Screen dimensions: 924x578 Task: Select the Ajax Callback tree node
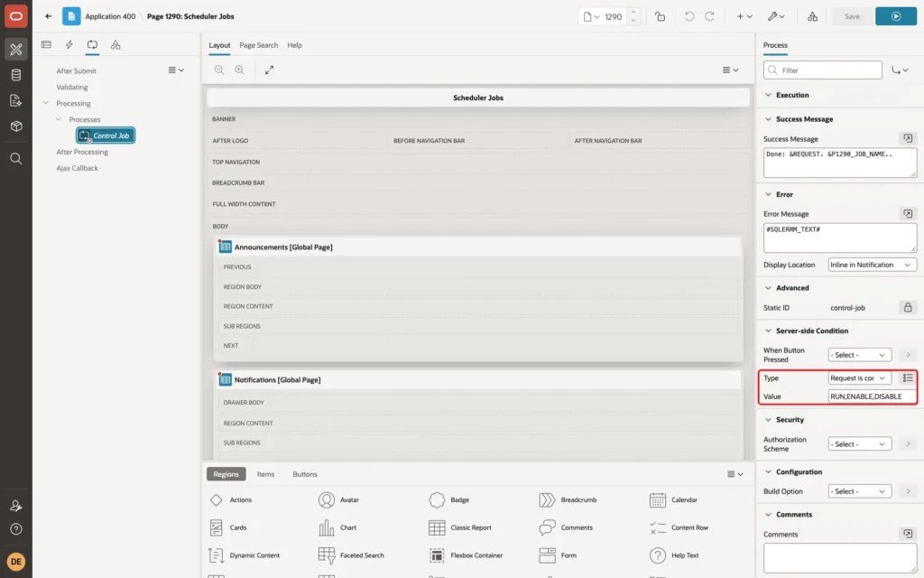(77, 168)
